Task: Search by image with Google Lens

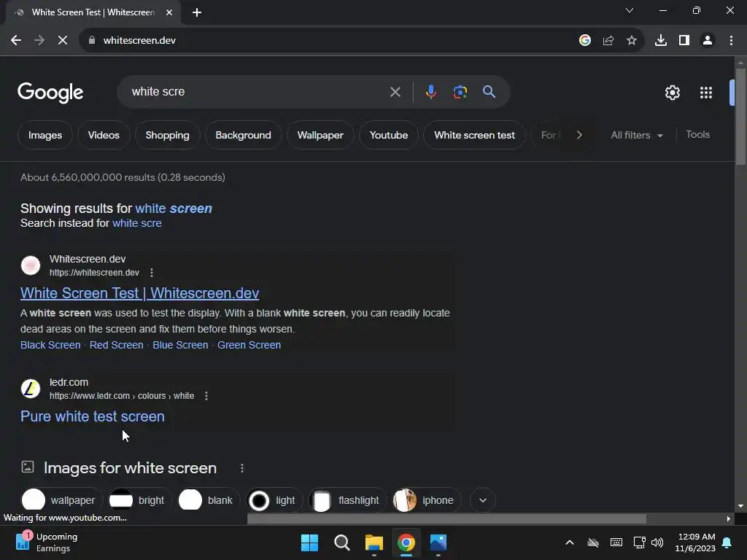Action: pos(460,92)
